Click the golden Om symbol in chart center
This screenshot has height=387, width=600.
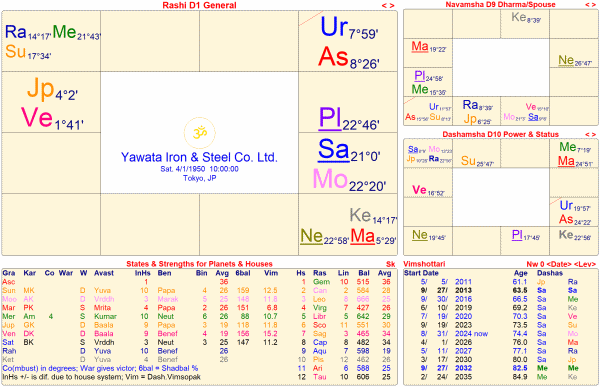(x=199, y=133)
